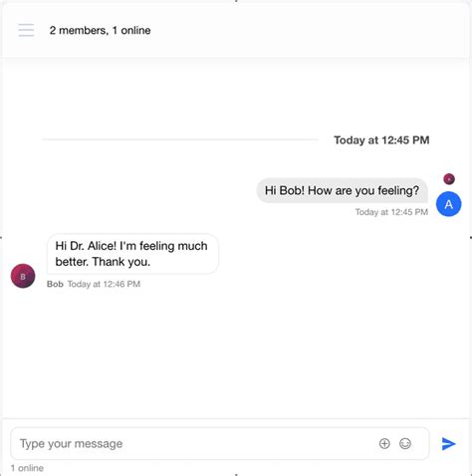Screen dimensions: 472x476
Task: Click the "Today at 12:46 PM" timestamp
Action: [104, 284]
